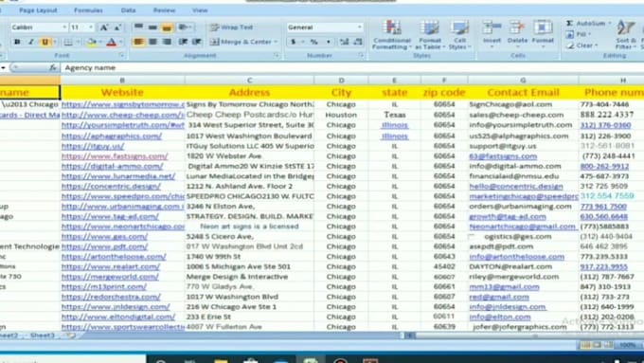Click the AutoSum icon
The height and width of the screenshot is (363, 644).
pyautogui.click(x=570, y=24)
